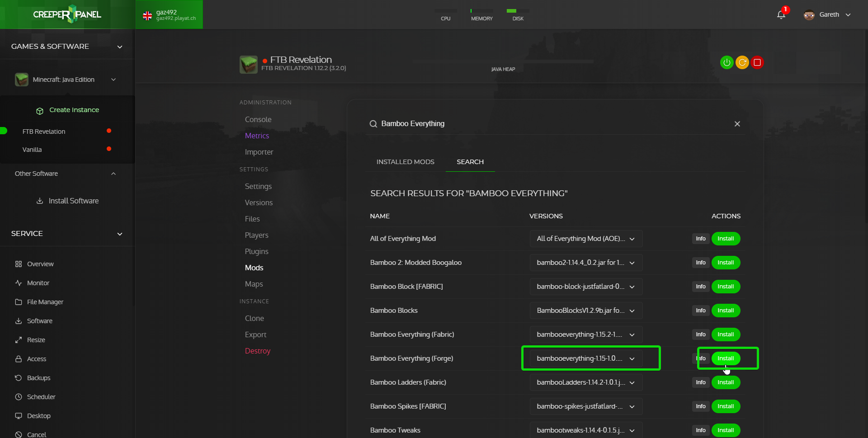The width and height of the screenshot is (868, 438).
Task: Click Destroy instance link
Action: click(258, 351)
